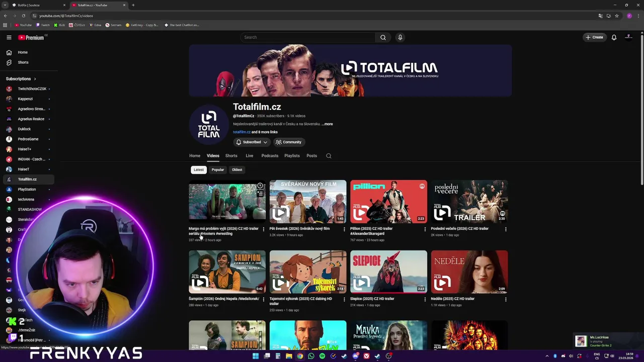
Task: Reload the page in Chrome
Action: 23,16
